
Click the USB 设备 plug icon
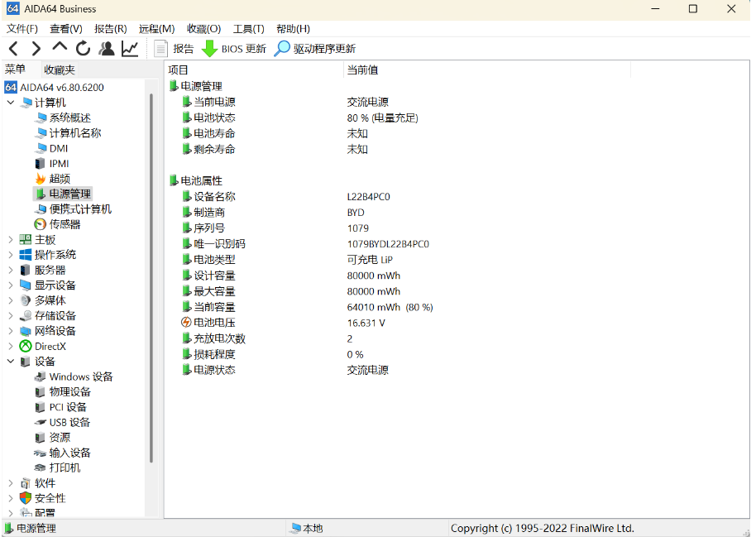41,423
